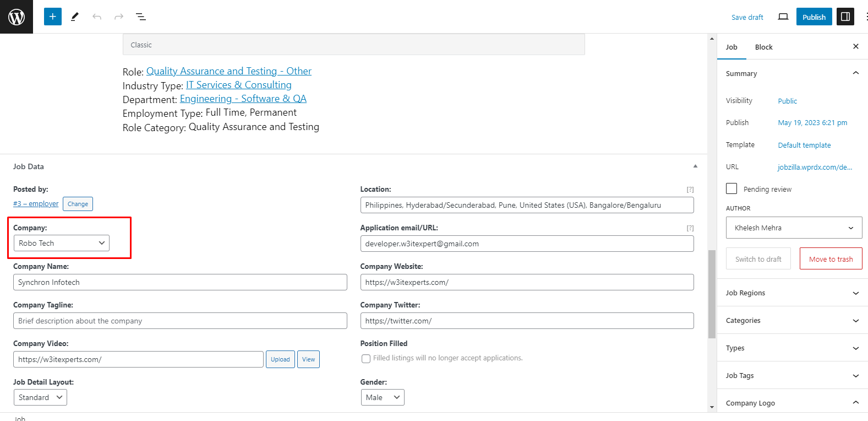Open the Company dropdown showing Robo Tech

[62, 243]
